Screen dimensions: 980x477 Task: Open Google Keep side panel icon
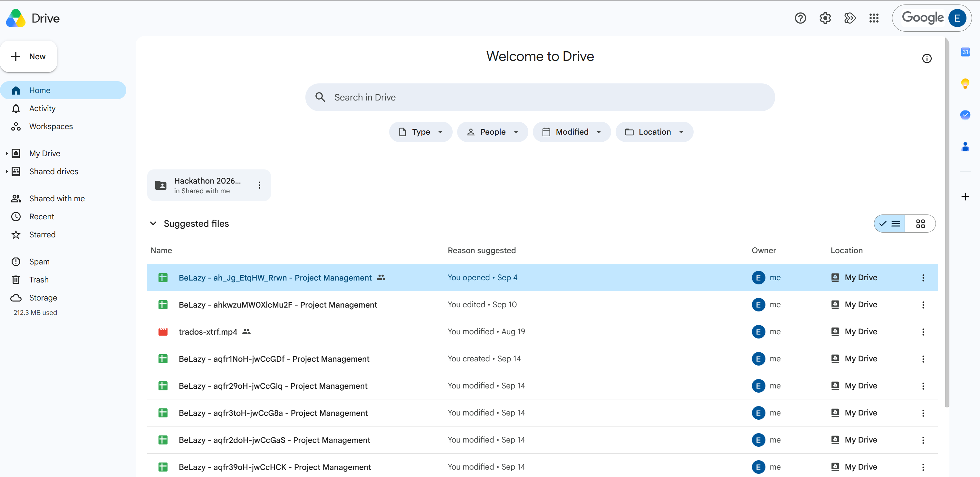(x=965, y=83)
